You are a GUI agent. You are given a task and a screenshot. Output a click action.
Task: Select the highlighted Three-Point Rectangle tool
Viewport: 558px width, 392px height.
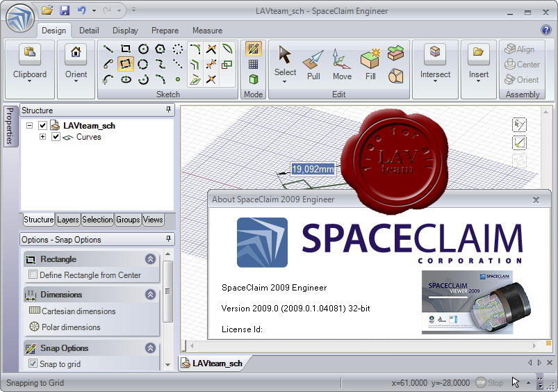point(125,64)
